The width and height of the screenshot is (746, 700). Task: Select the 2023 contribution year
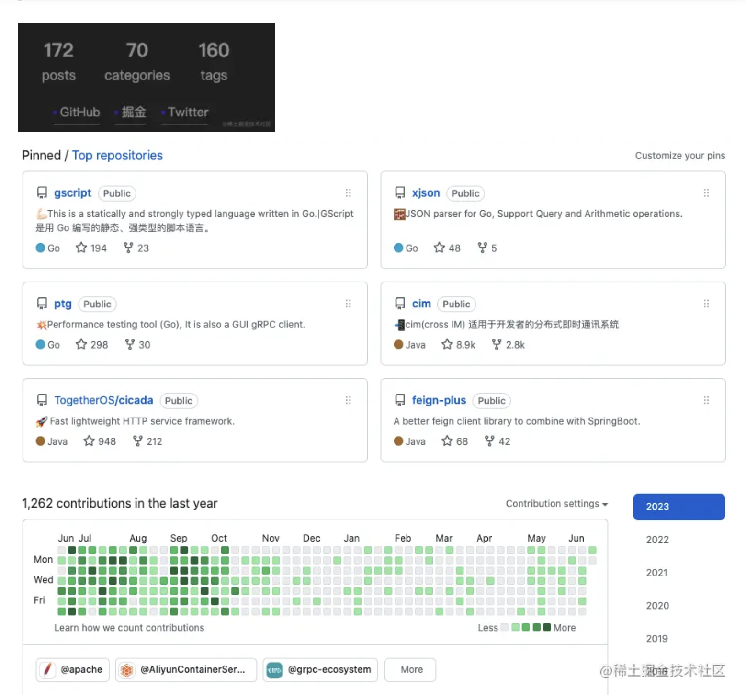click(679, 507)
